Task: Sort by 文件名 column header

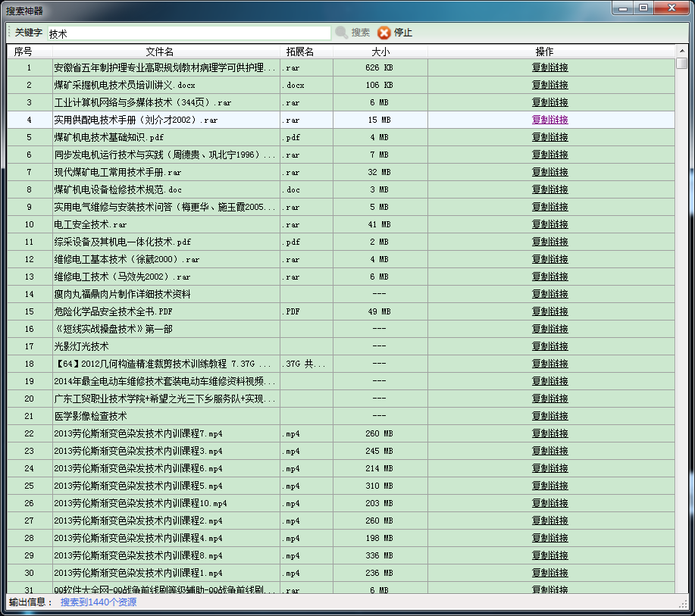Action: [x=160, y=52]
